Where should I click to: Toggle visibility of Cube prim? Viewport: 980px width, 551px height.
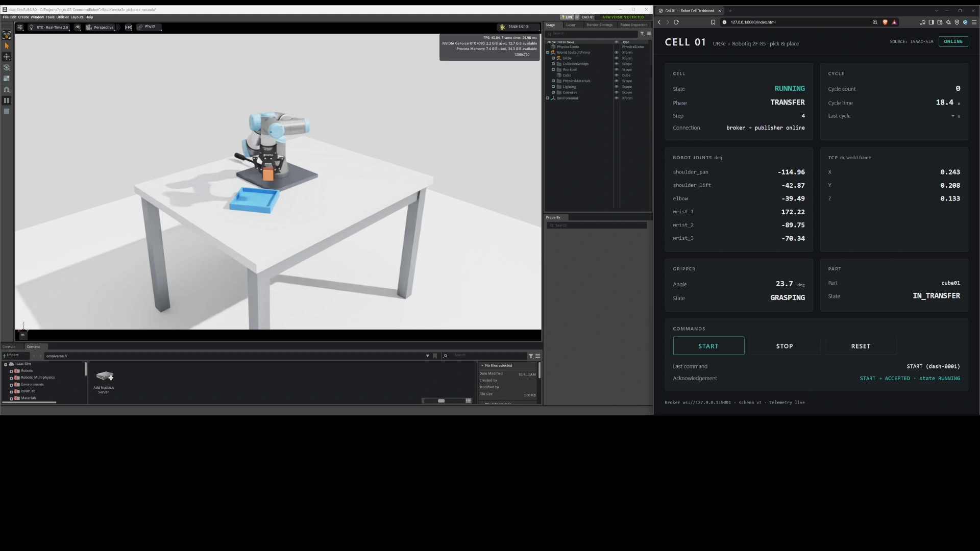[x=616, y=76]
